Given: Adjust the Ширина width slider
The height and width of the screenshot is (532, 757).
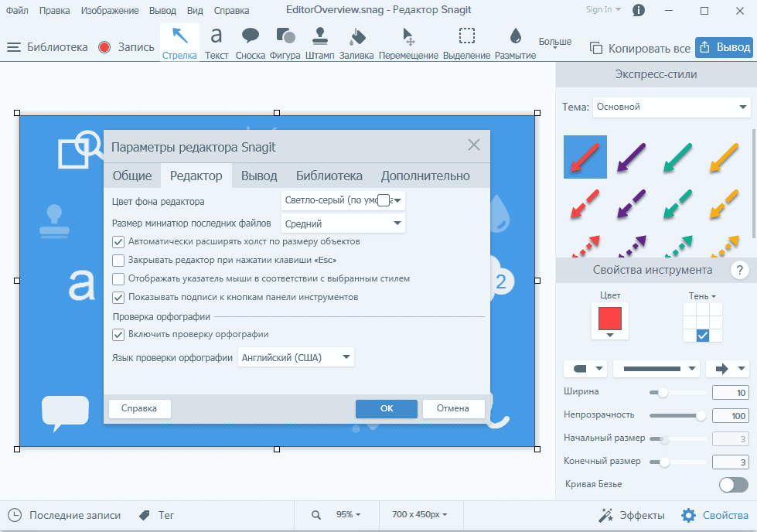Looking at the screenshot, I should click(x=677, y=393).
